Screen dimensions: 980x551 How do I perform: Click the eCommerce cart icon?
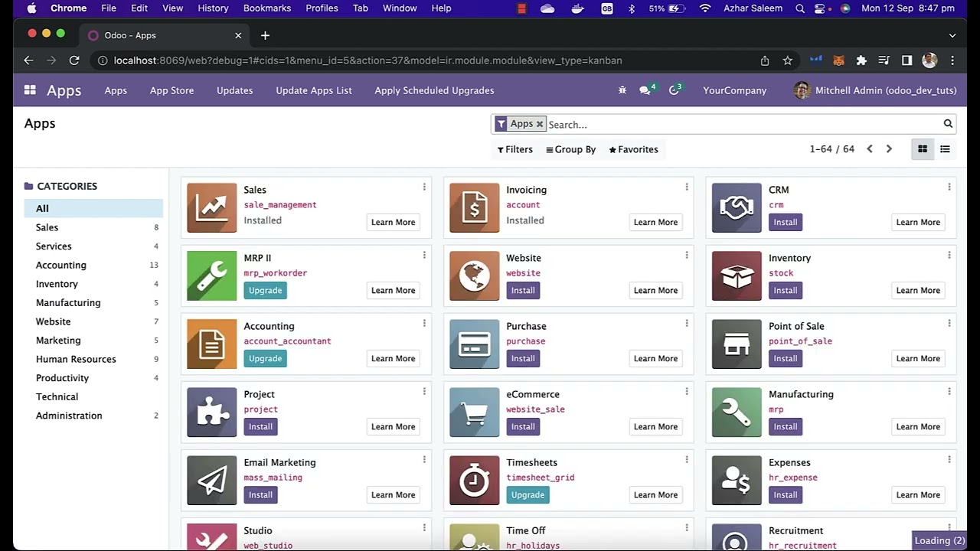click(x=474, y=412)
